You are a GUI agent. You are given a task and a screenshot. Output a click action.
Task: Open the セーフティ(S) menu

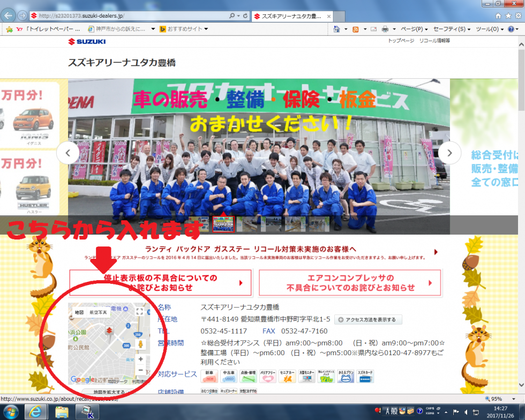coord(452,29)
